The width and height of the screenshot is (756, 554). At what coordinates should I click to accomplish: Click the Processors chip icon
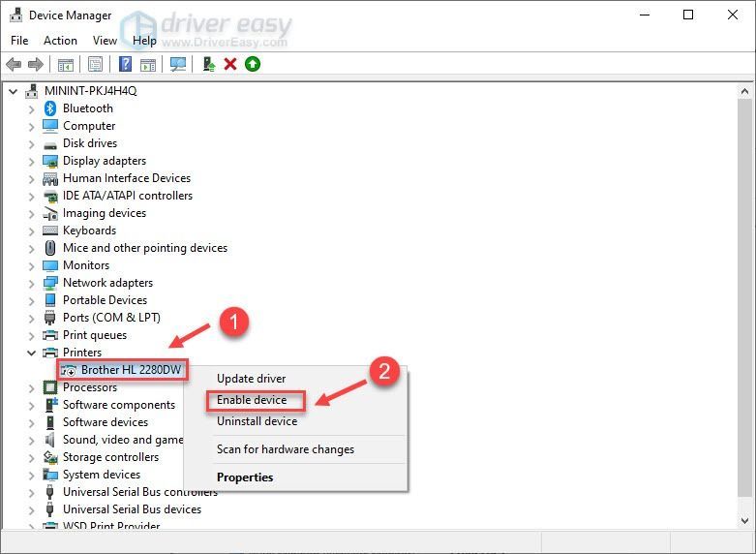[x=50, y=387]
